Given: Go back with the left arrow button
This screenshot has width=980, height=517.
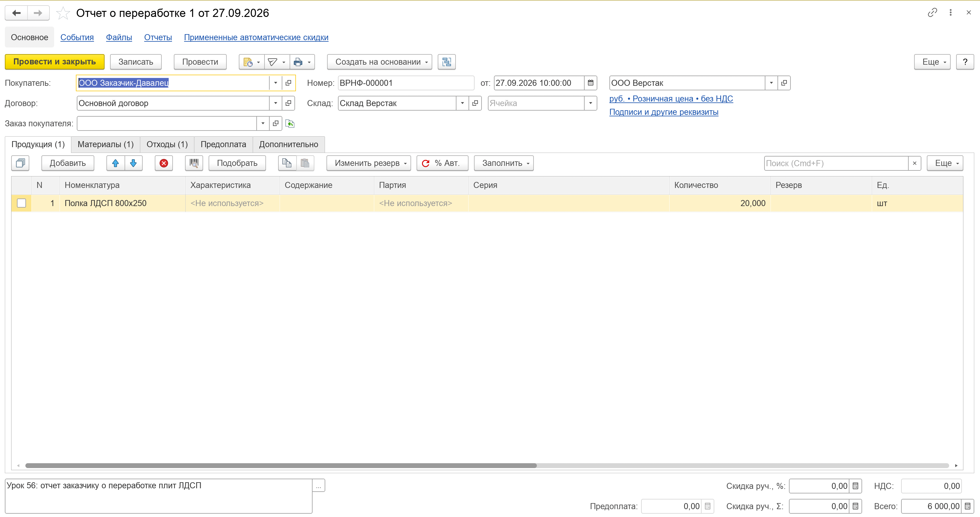Looking at the screenshot, I should pyautogui.click(x=16, y=13).
